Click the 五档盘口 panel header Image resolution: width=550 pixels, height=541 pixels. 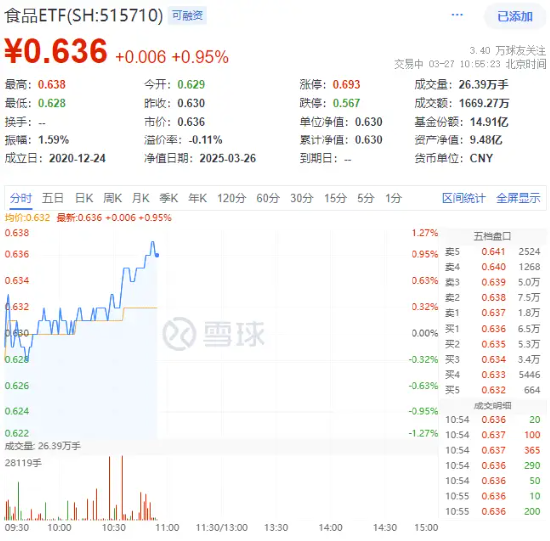pyautogui.click(x=492, y=236)
